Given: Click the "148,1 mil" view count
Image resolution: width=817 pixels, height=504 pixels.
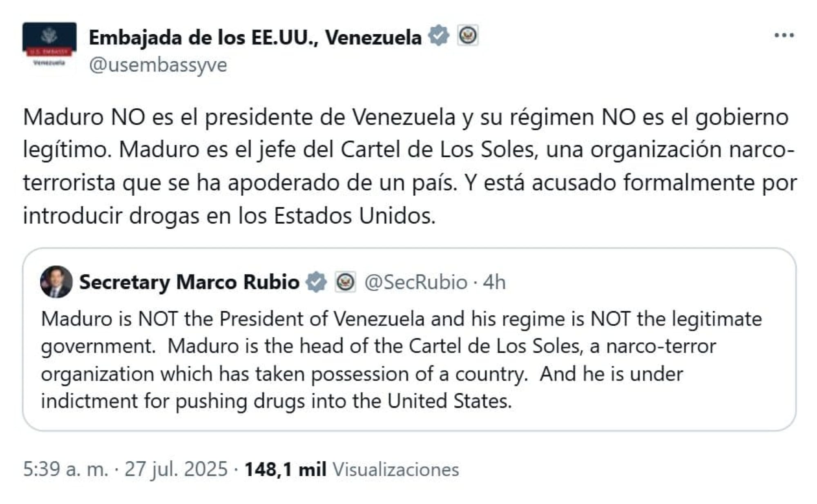Looking at the screenshot, I should 285,469.
